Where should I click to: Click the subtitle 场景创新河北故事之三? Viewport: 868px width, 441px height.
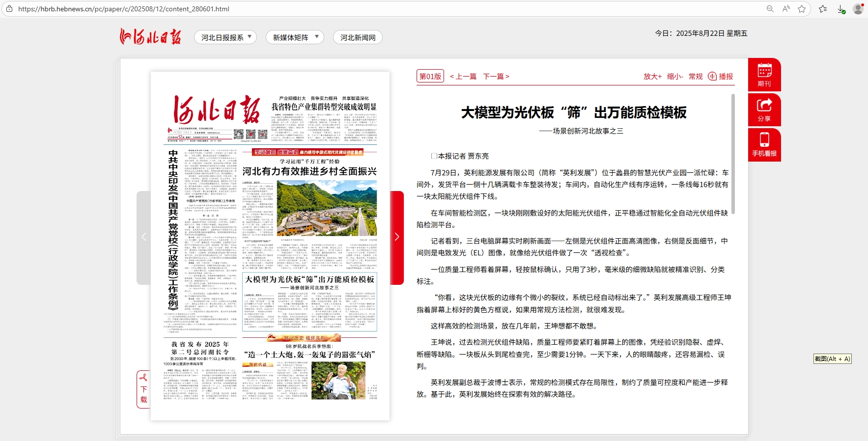click(581, 131)
